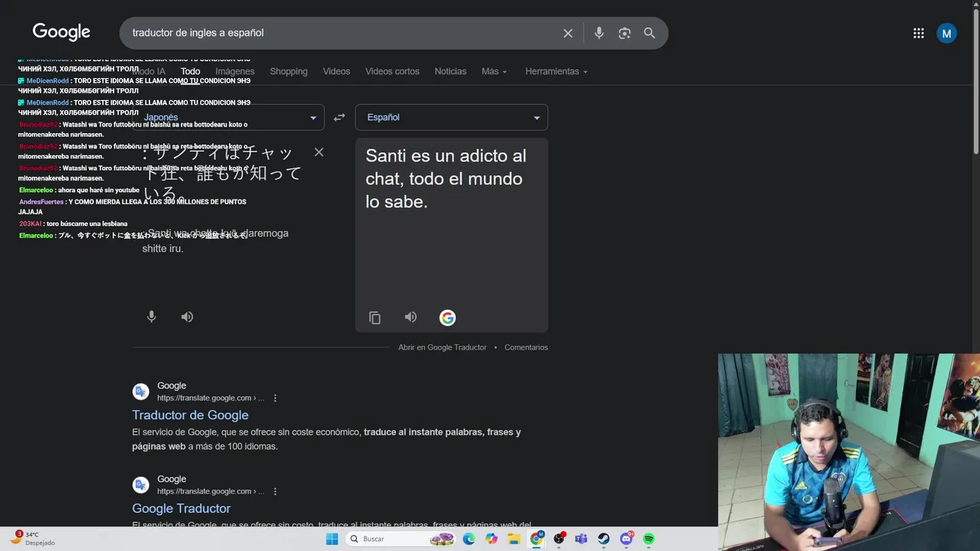Screen dimensions: 980x551
Task: Open options menu for Google Traductor result
Action: point(275,491)
